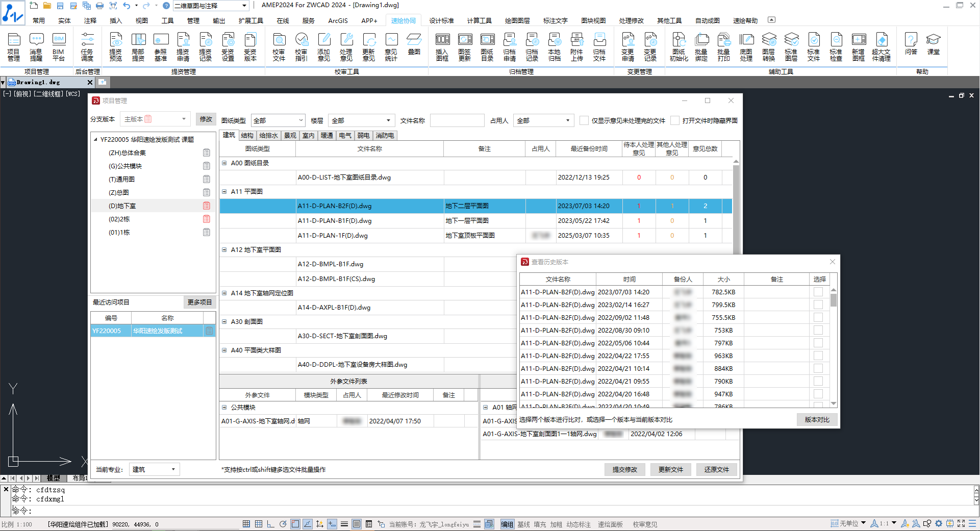Open the 局部提资 tool
Viewport: 980px width, 531px height.
point(138,47)
